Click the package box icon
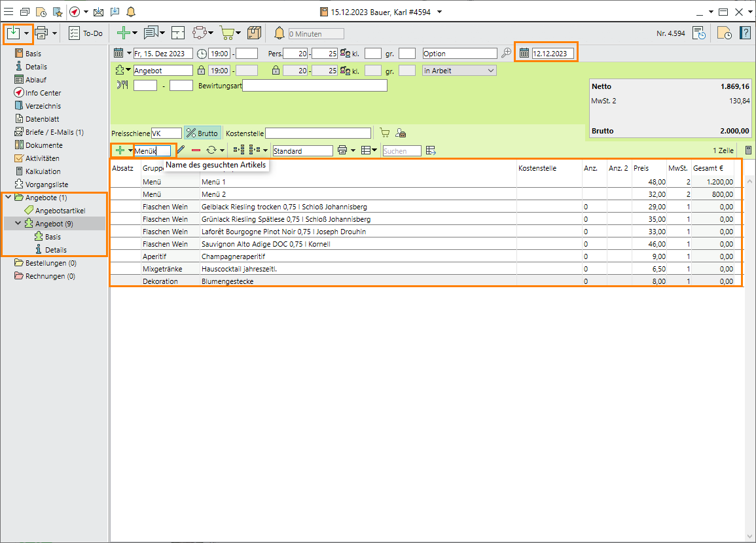 click(254, 33)
